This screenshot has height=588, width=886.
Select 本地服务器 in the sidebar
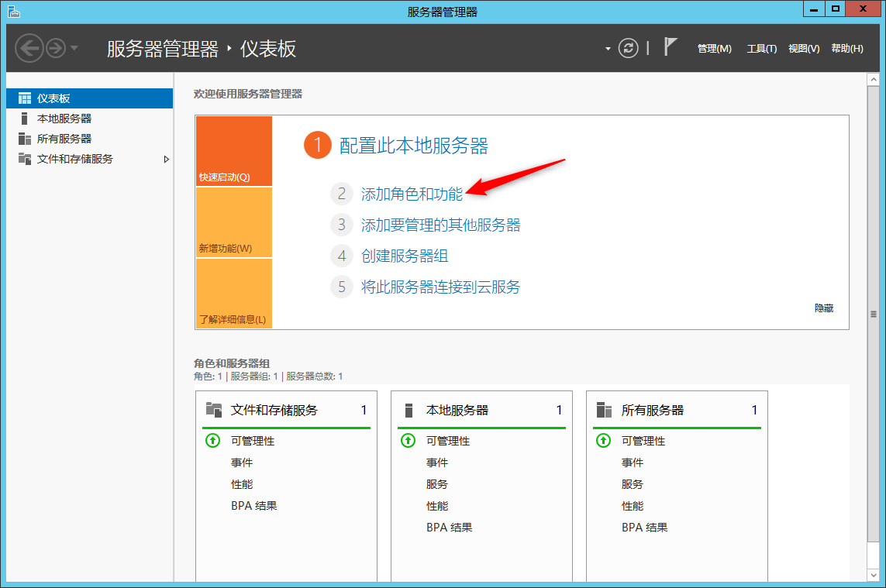point(89,119)
